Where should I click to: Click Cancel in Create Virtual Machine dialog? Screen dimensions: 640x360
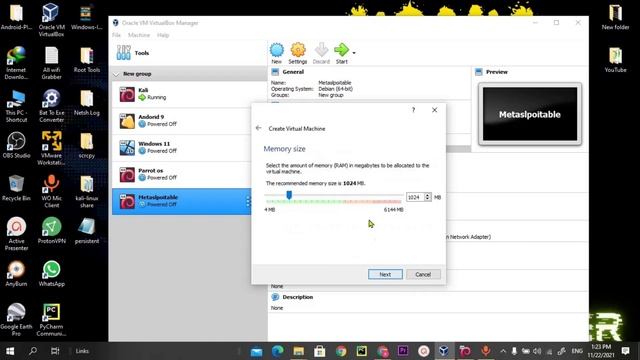click(x=423, y=274)
